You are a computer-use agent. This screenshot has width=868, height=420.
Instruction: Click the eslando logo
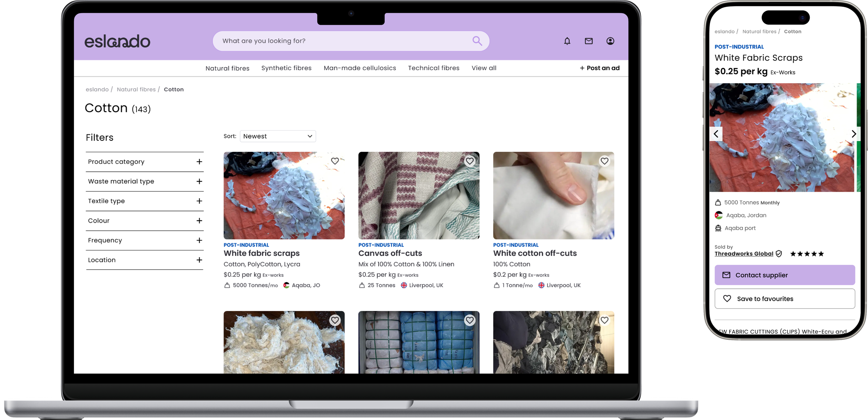[117, 41]
